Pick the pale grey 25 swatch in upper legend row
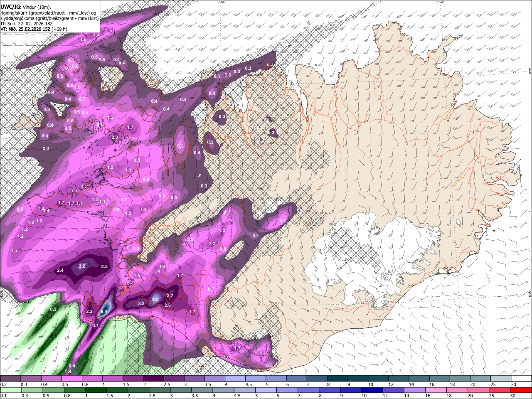The height and width of the screenshot is (399, 532). point(500,378)
